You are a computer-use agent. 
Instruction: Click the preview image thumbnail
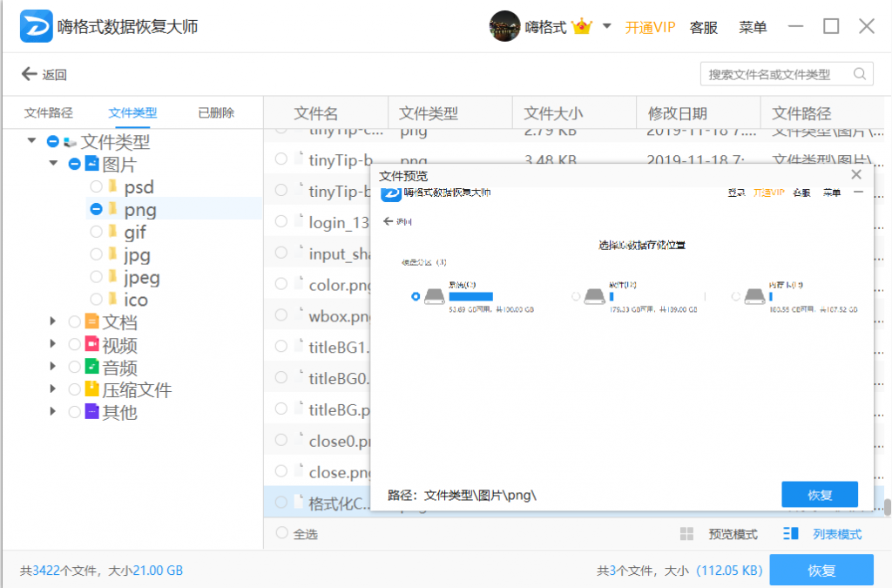(x=621, y=334)
